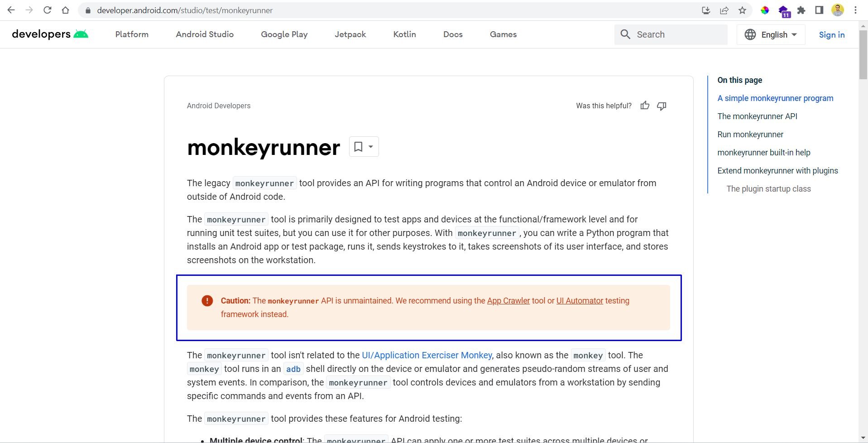The image size is (868, 443).
Task: Open the Platform menu
Action: coord(132,34)
